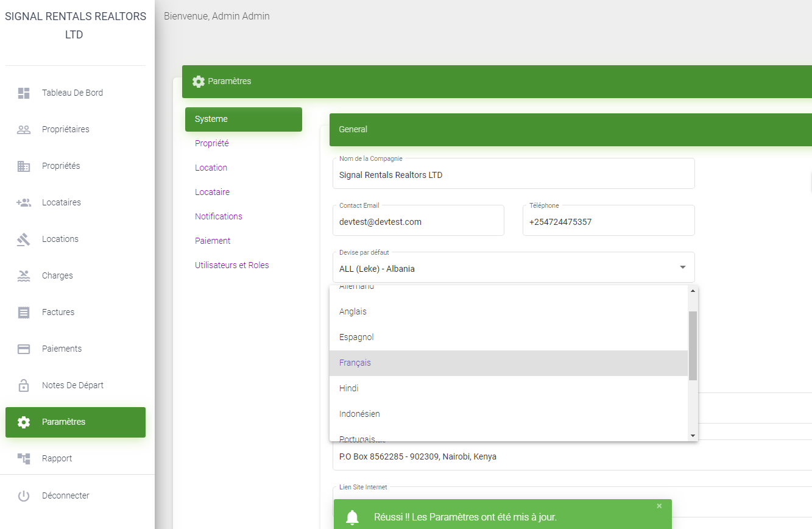Screen dimensions: 812x529
Task: Click the Paiements card icon
Action: click(x=23, y=349)
